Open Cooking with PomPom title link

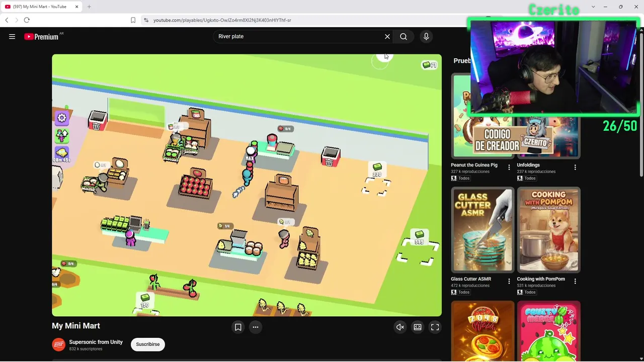541,279
